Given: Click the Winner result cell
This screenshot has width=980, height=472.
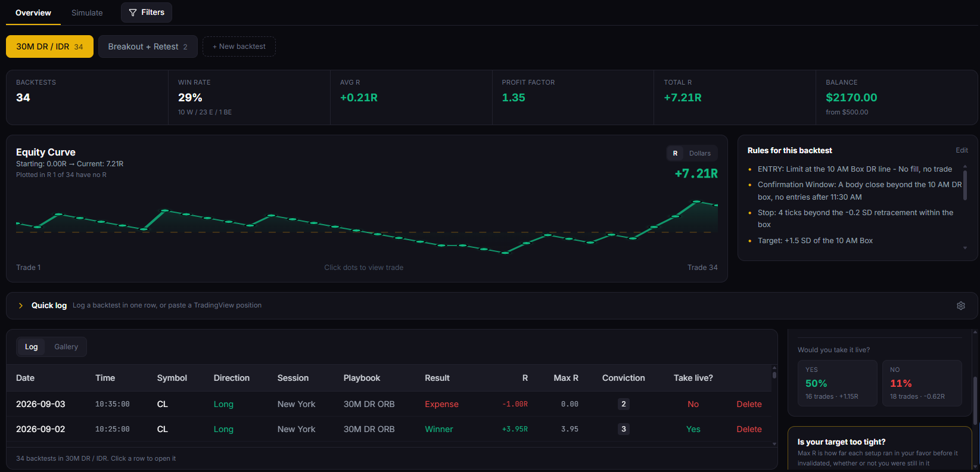Looking at the screenshot, I should (x=438, y=429).
